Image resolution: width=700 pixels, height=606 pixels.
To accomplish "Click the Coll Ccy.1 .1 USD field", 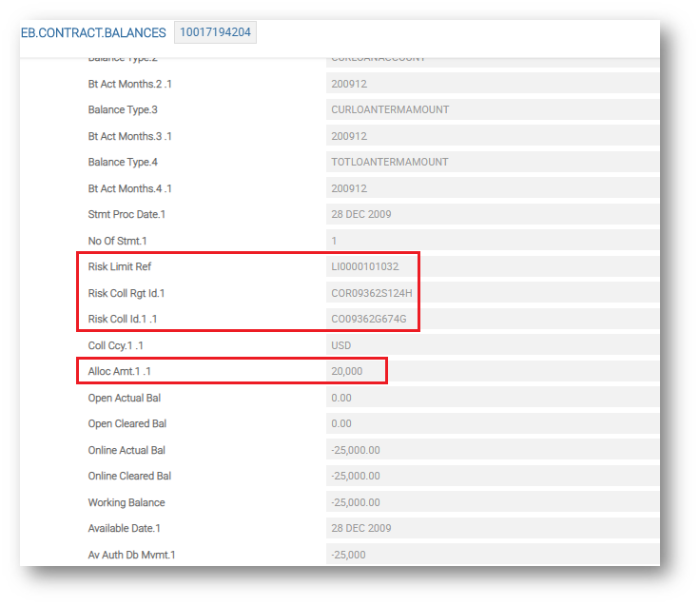I will (492, 345).
